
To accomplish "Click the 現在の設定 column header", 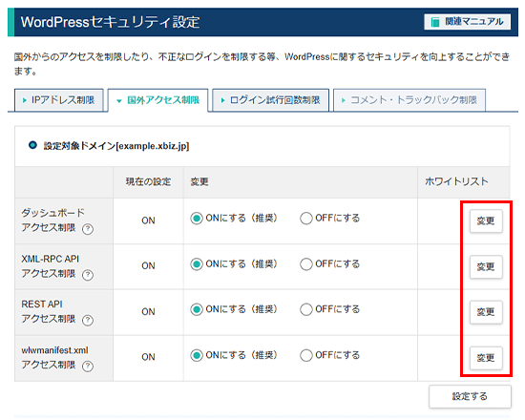I will tap(148, 181).
